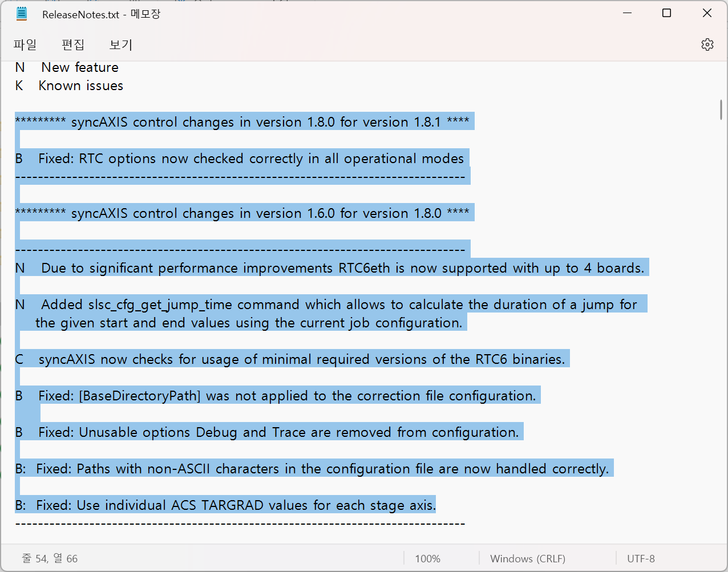Click the UTF-8 encoding indicator
This screenshot has height=572, width=728.
click(641, 559)
